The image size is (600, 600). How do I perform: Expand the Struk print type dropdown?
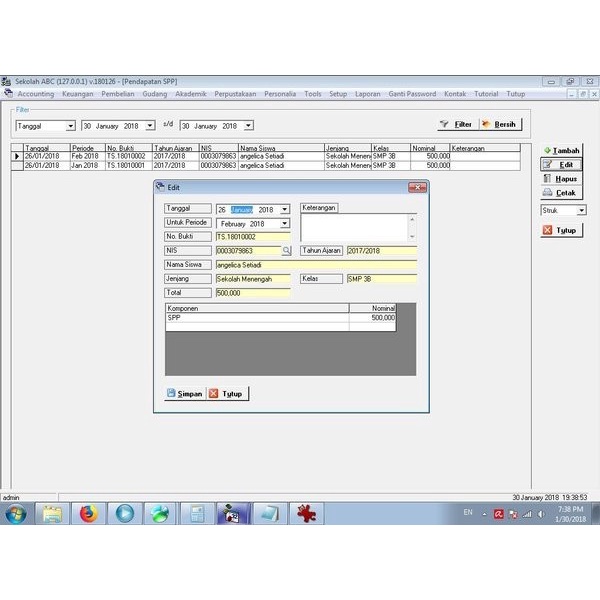pos(581,210)
